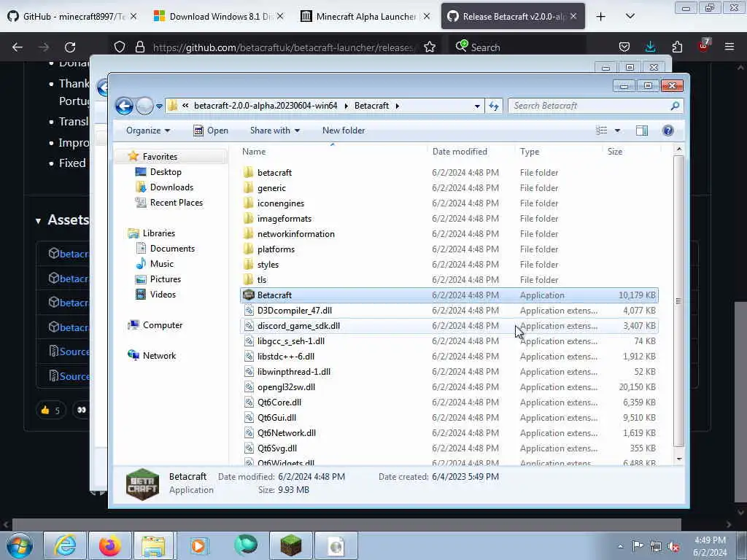Image resolution: width=747 pixels, height=560 pixels.
Task: Open Explorer help question mark
Action: pos(668,131)
